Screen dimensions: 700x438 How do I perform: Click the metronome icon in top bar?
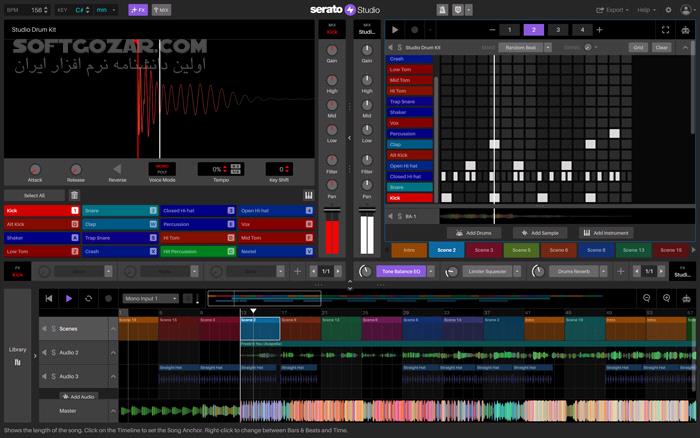442,10
